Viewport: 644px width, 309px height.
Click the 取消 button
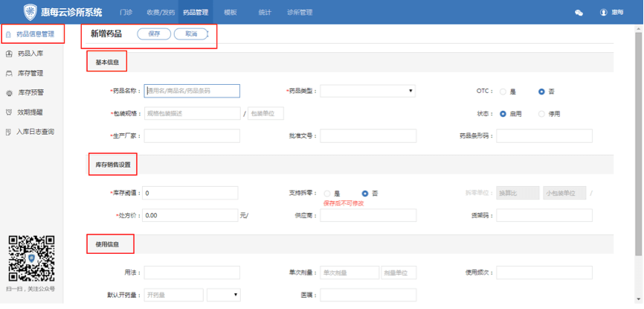[191, 34]
